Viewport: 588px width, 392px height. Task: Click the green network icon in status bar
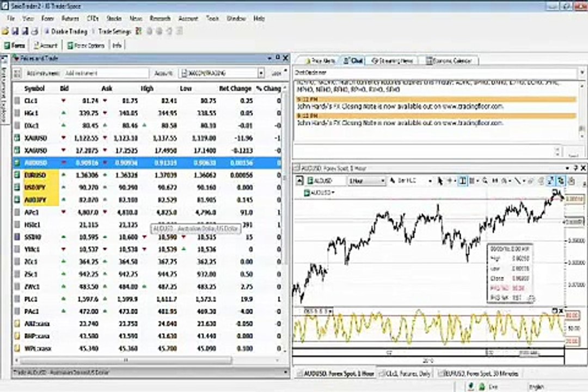click(481, 387)
